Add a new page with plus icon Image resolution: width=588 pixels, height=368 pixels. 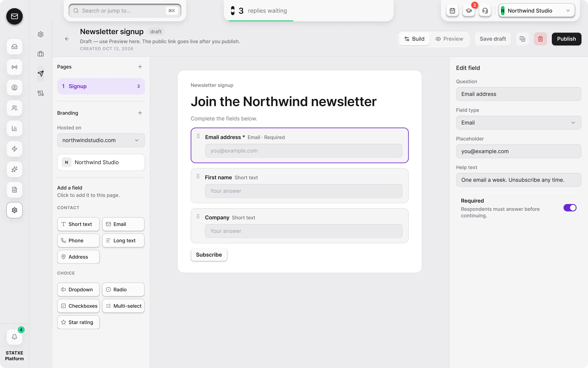point(140,67)
